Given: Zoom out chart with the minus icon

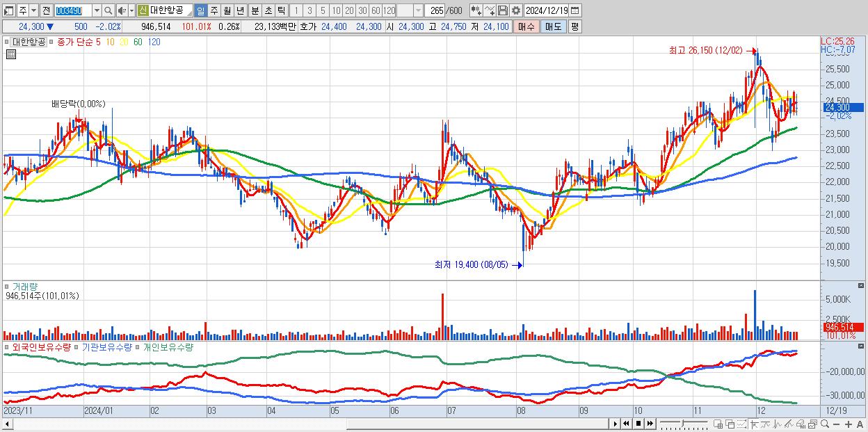Looking at the screenshot, I should (x=837, y=424).
